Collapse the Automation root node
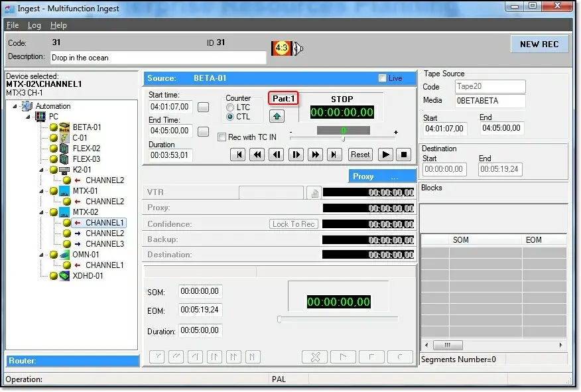Screen dimensions: 581x392 [x=15, y=106]
